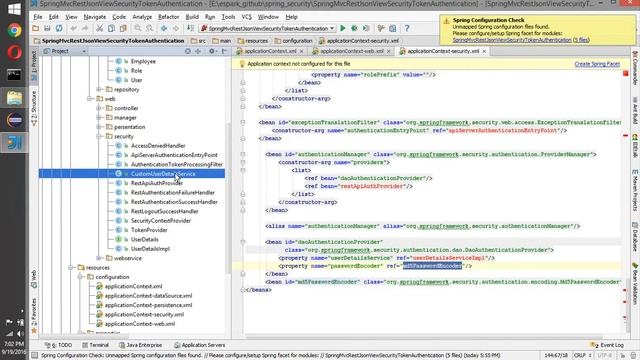Open the Project Structure toolbar icon
The image size is (640, 360).
pyautogui.click(x=393, y=28)
